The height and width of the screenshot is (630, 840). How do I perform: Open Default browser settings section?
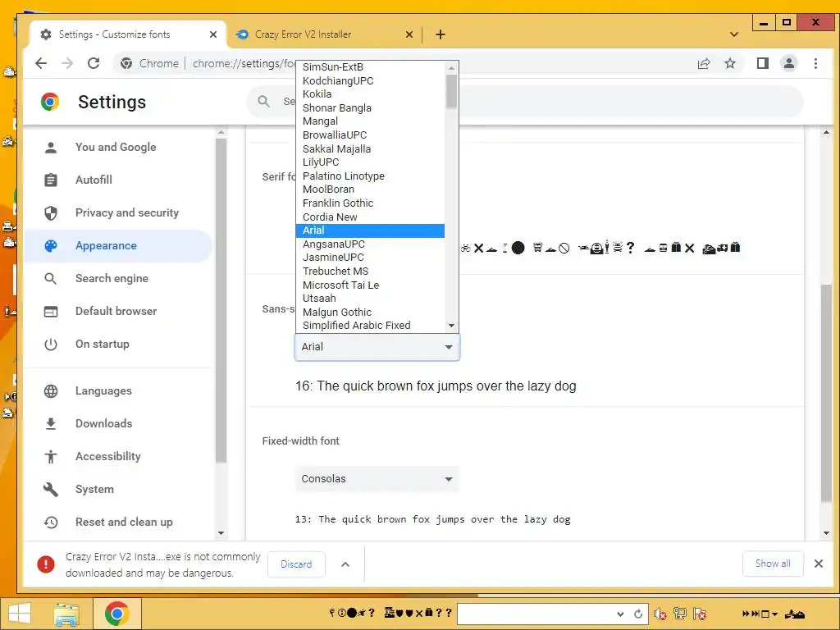coord(116,311)
